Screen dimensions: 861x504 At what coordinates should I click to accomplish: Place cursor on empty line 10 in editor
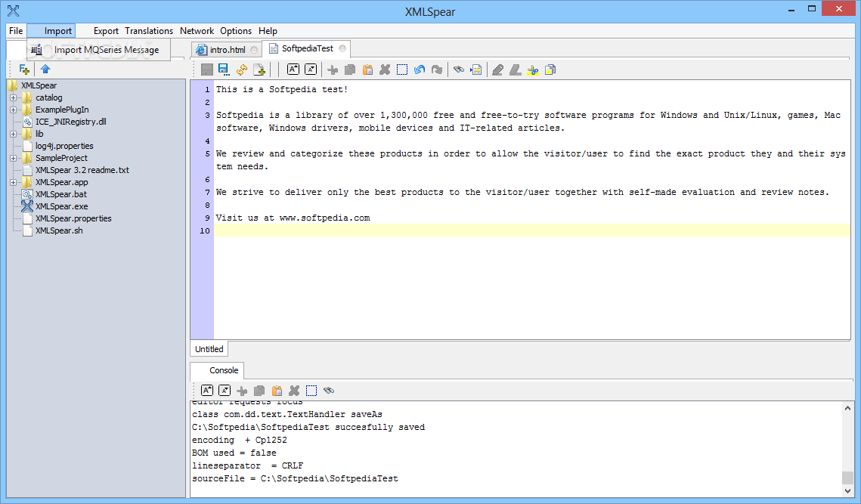point(531,230)
